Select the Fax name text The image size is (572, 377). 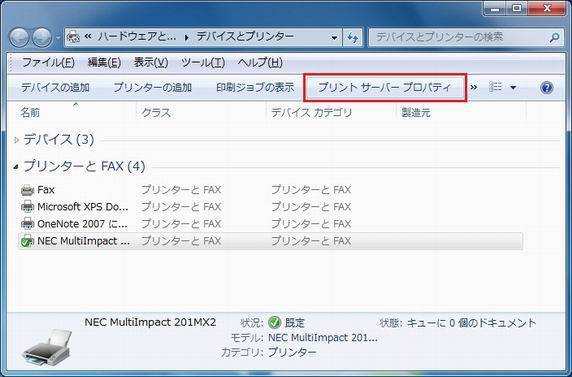pos(46,190)
